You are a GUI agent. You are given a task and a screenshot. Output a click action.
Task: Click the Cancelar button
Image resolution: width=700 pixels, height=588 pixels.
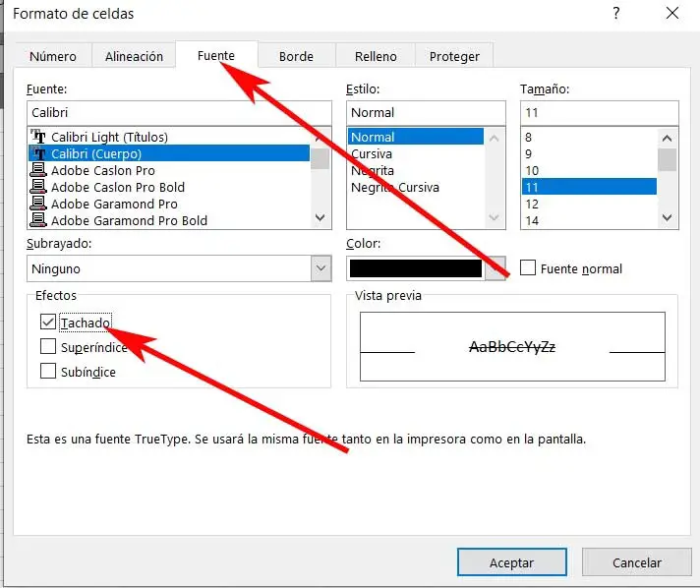[x=637, y=562]
